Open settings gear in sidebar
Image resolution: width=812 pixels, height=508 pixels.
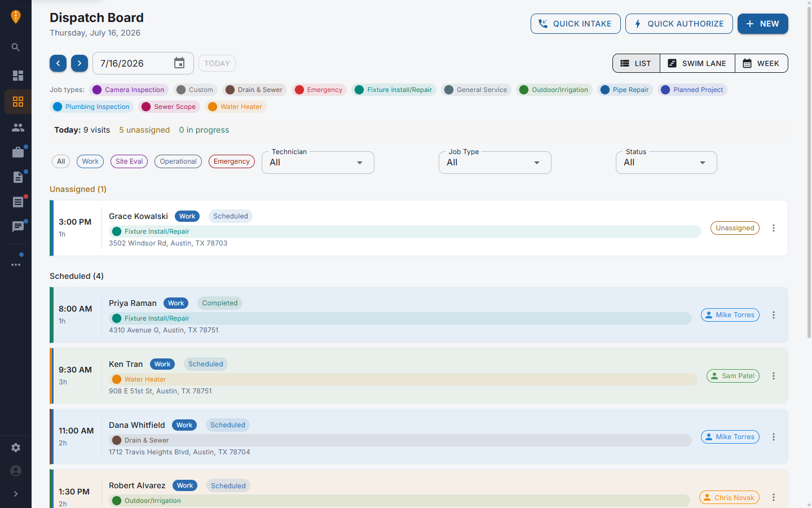point(16,448)
